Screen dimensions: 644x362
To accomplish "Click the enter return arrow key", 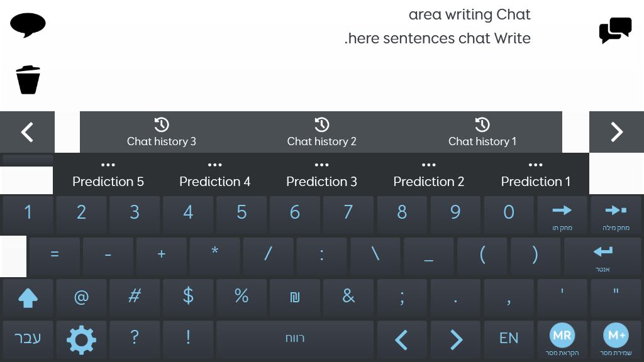I will (602, 257).
